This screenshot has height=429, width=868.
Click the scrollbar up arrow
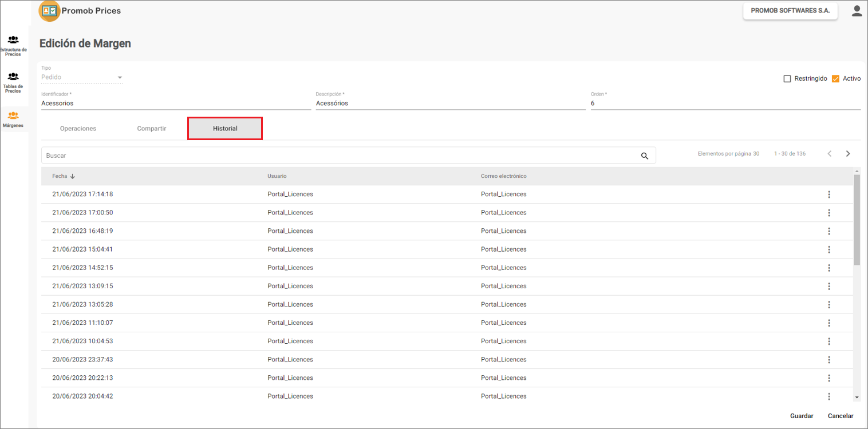point(857,172)
